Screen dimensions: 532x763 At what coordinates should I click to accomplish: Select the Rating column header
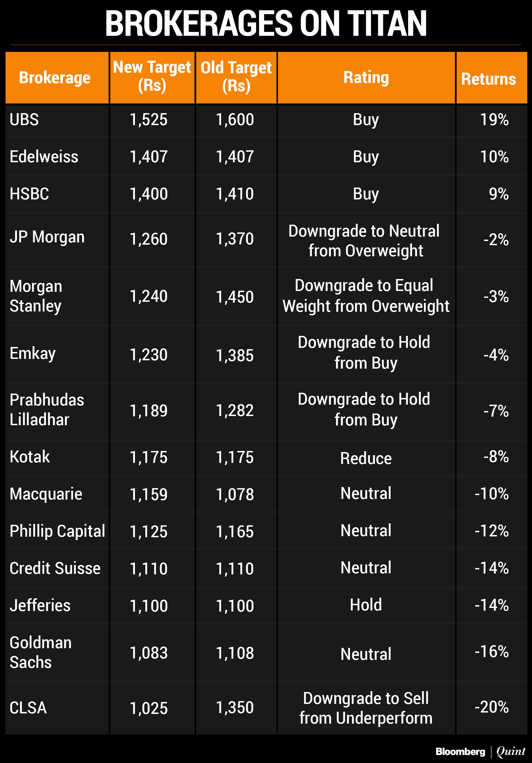366,77
